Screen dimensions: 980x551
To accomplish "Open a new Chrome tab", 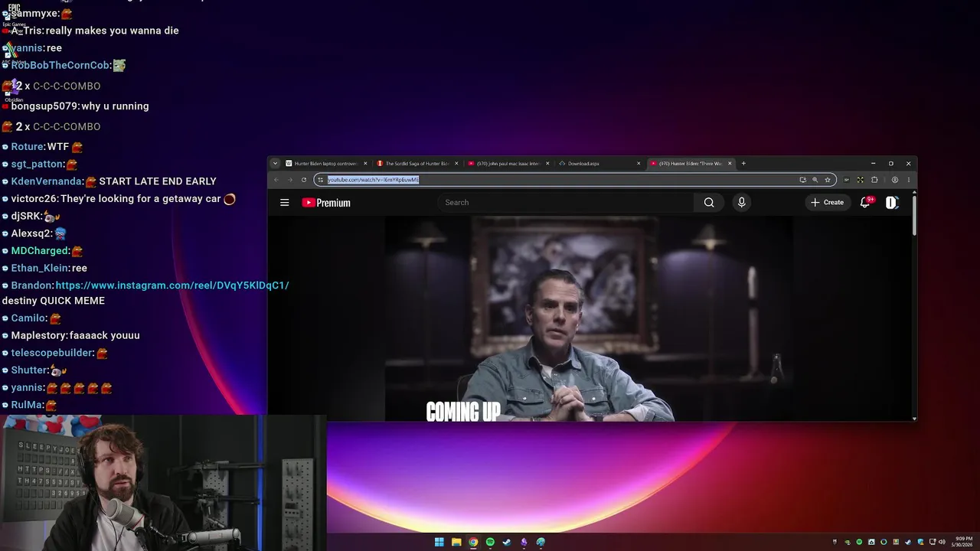I will click(x=743, y=163).
